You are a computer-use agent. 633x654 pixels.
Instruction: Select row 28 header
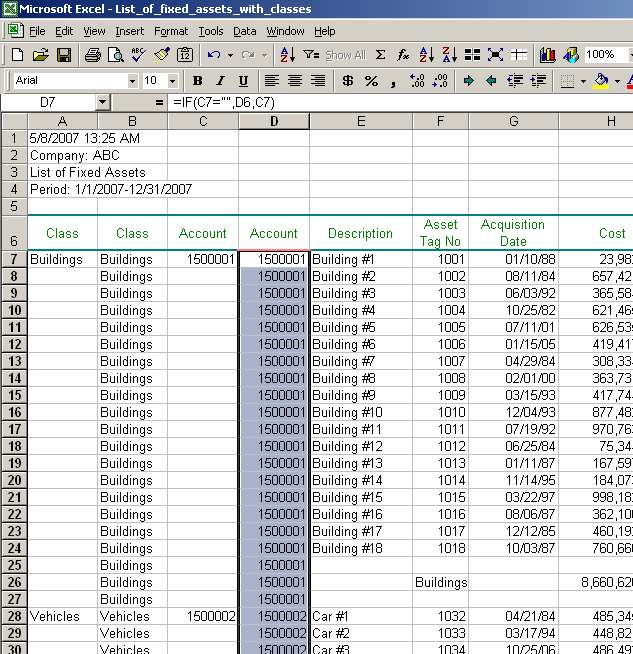tap(14, 616)
